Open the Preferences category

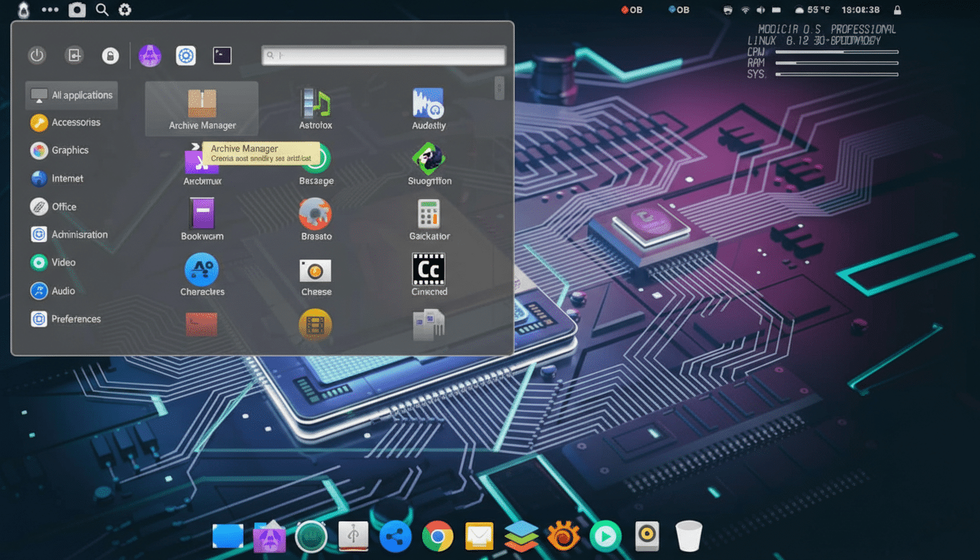point(75,319)
